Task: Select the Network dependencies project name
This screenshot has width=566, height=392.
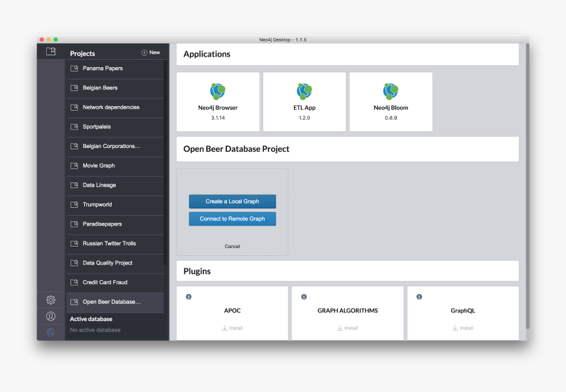Action: tap(111, 107)
